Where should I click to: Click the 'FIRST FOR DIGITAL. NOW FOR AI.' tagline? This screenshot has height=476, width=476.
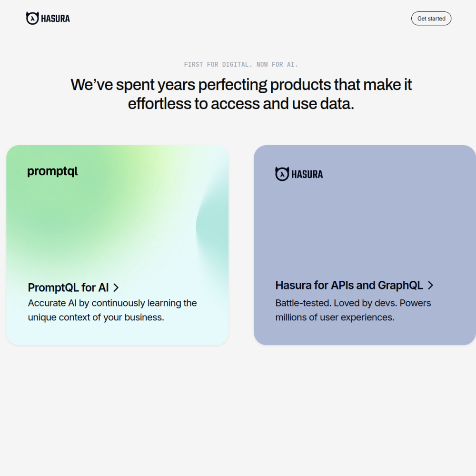pyautogui.click(x=241, y=64)
